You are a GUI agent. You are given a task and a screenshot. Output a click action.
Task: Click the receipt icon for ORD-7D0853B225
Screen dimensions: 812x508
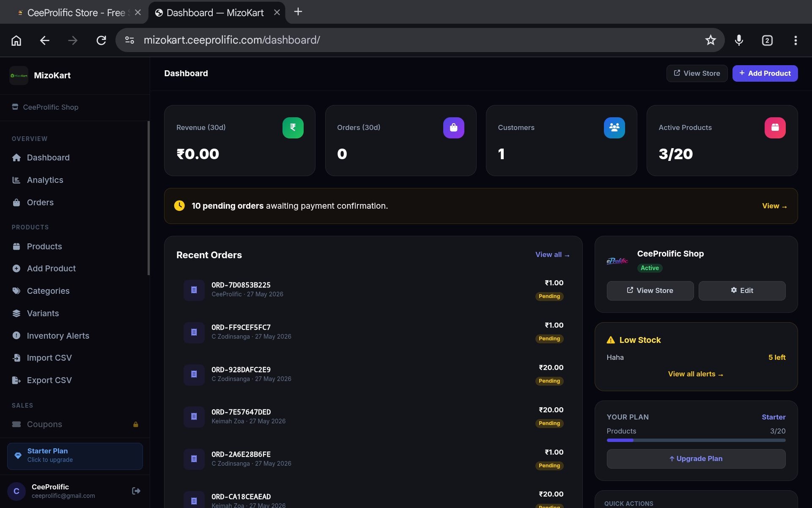pos(194,290)
